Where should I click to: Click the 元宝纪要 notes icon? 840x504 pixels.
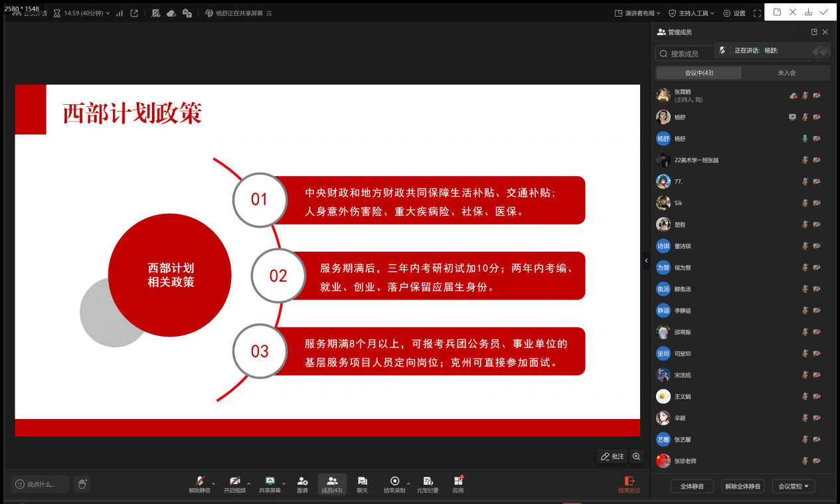428,484
